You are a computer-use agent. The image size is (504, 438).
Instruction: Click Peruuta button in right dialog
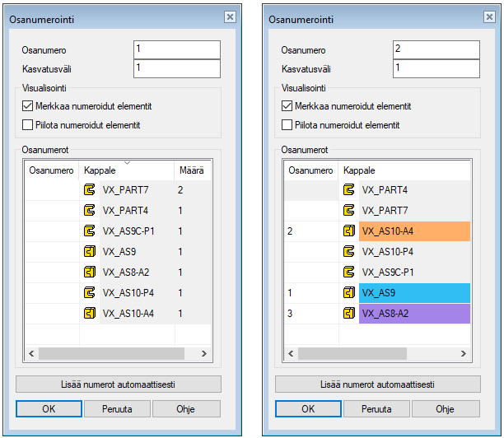click(x=376, y=409)
